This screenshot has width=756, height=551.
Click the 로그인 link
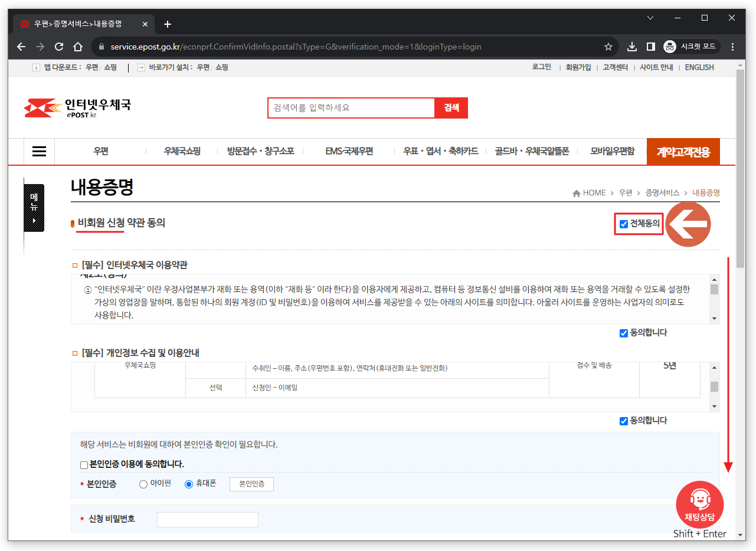tap(542, 67)
